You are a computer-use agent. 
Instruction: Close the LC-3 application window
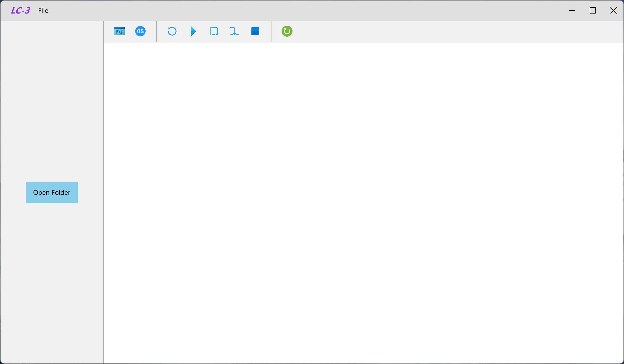point(614,10)
